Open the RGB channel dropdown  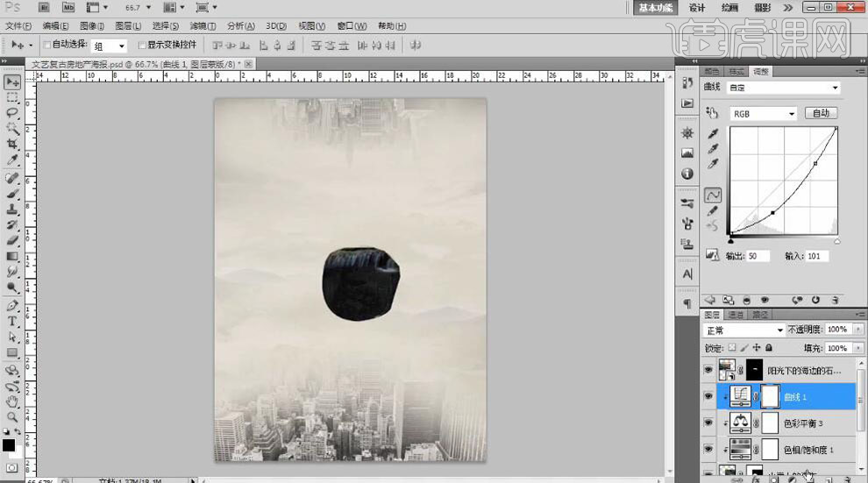point(764,113)
